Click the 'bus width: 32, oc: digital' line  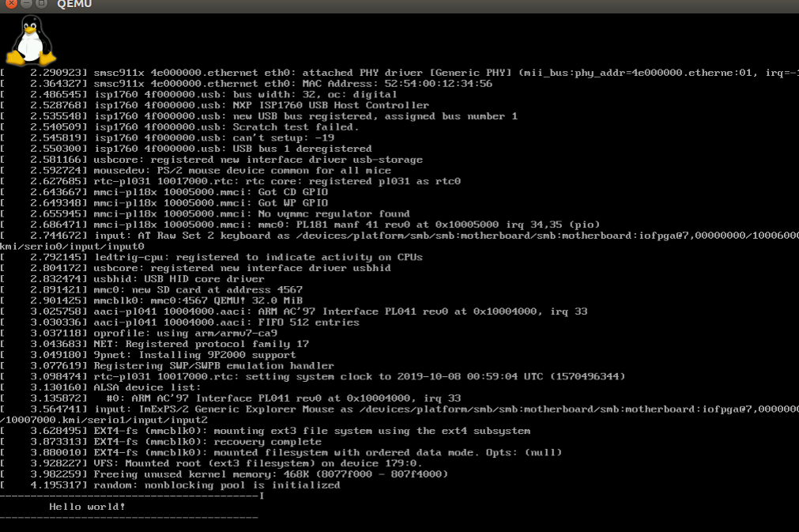coord(198,94)
